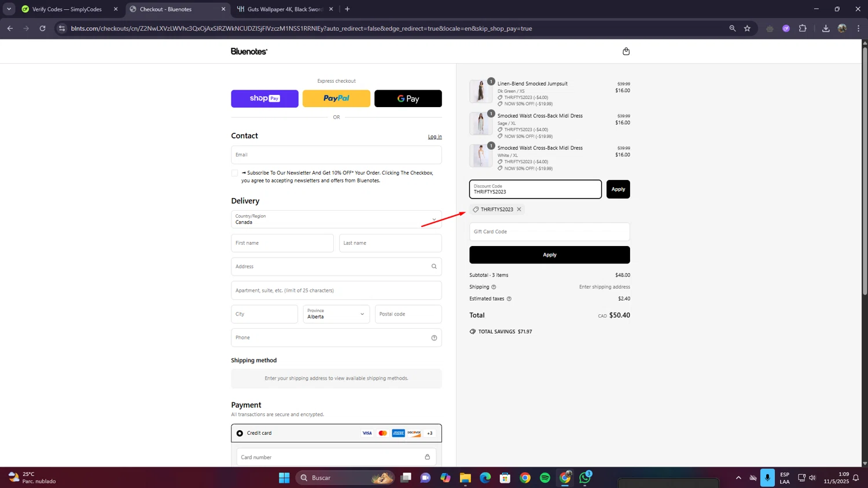
Task: Open WhatsApp from the taskbar
Action: (584, 478)
